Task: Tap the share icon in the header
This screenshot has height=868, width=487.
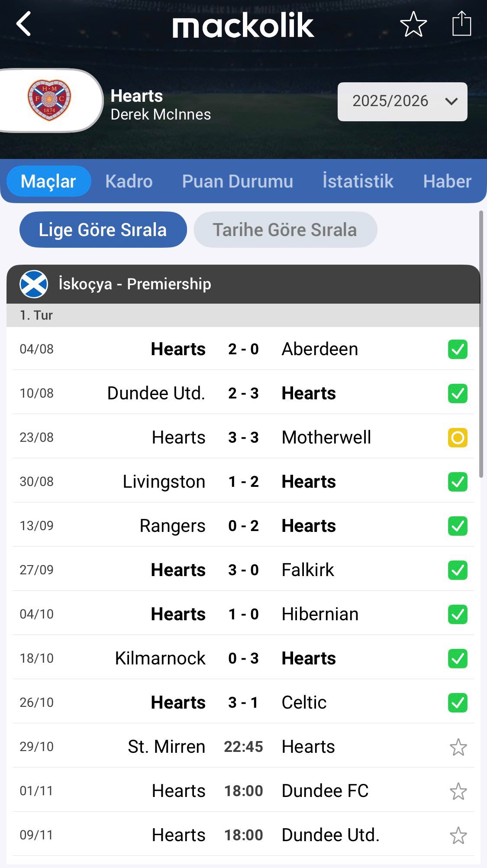Action: [x=461, y=24]
